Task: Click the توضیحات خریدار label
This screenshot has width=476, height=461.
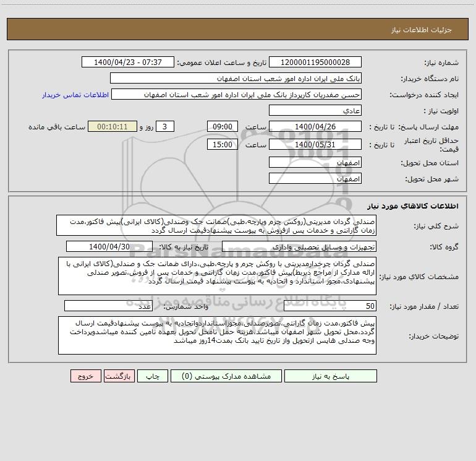Action: (x=433, y=336)
